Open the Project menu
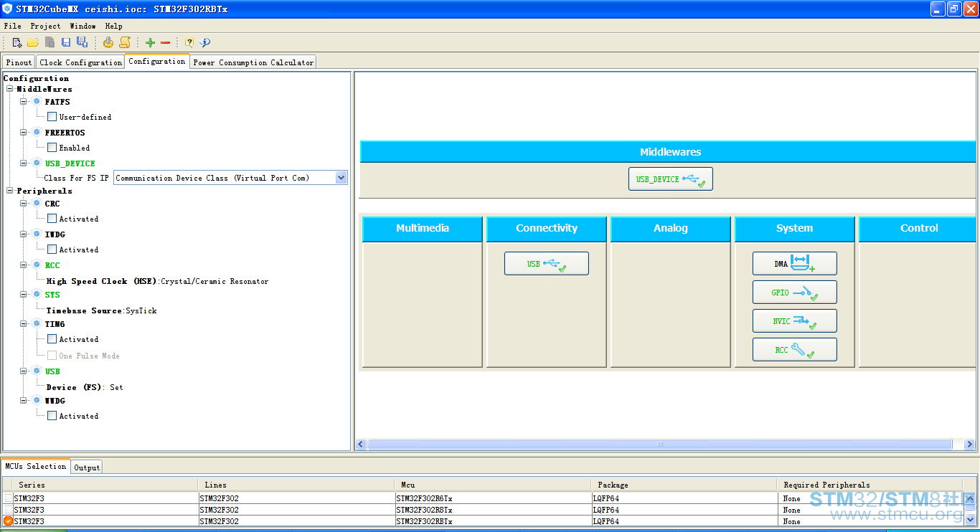The width and height of the screenshot is (980, 532). 45,26
